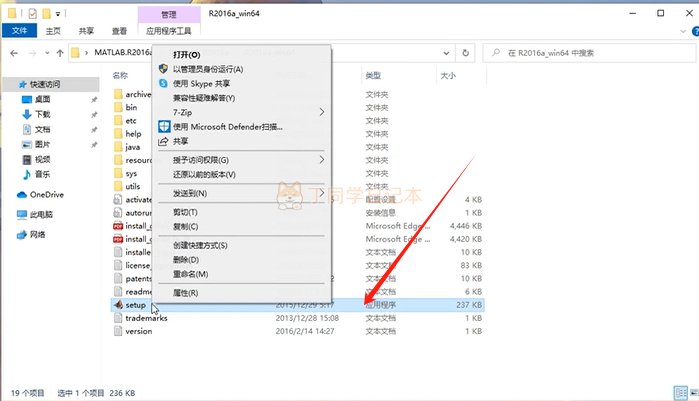
Task: Open the 文件 ribbon tab
Action: (x=20, y=31)
